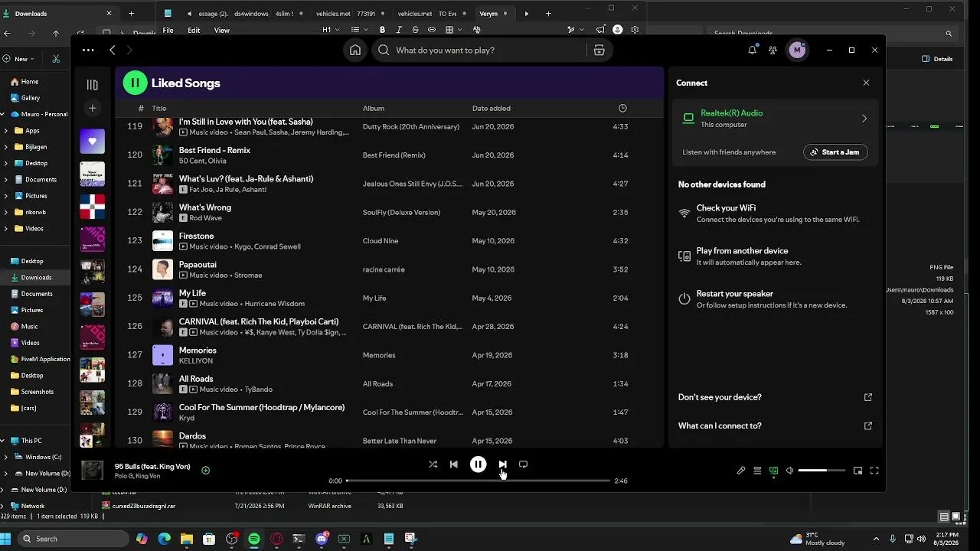Open the Liked Songs heart playlist tile

point(93,141)
